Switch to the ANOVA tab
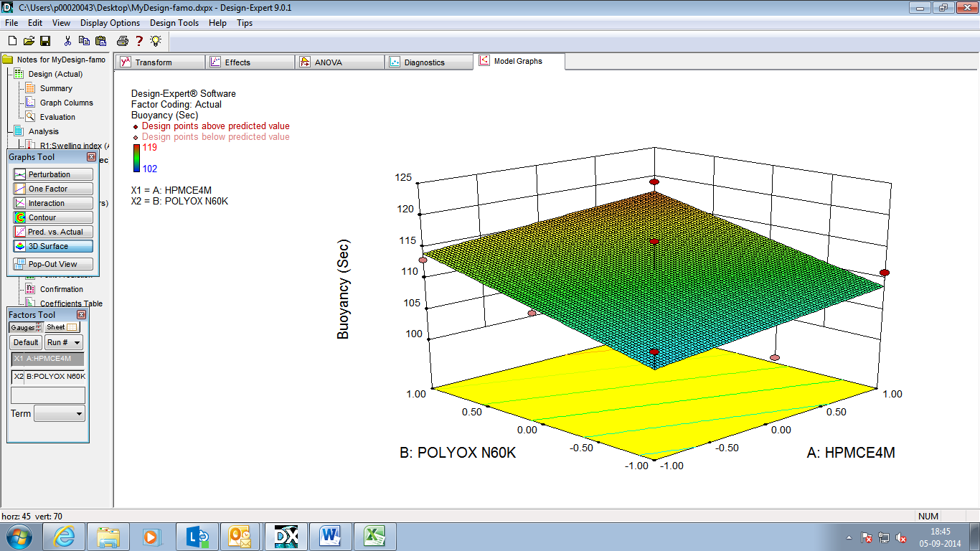This screenshot has height=551, width=980. pyautogui.click(x=339, y=62)
